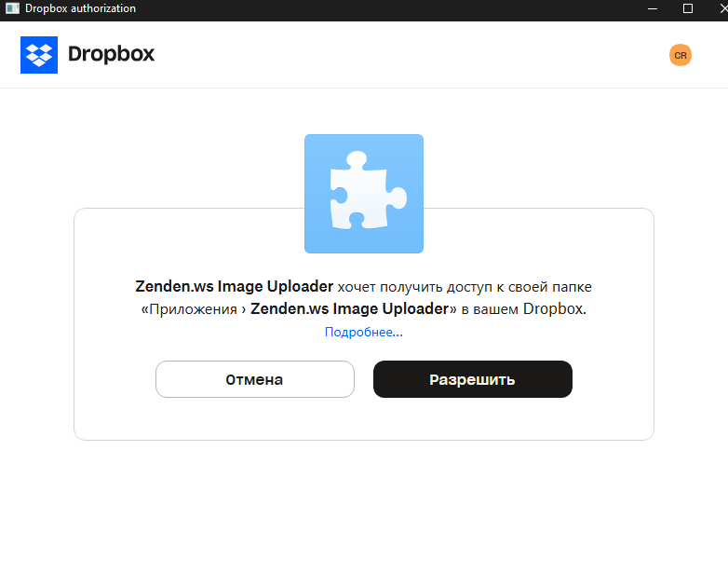Click the text в вашем
This screenshot has width=728, height=573.
(x=490, y=309)
